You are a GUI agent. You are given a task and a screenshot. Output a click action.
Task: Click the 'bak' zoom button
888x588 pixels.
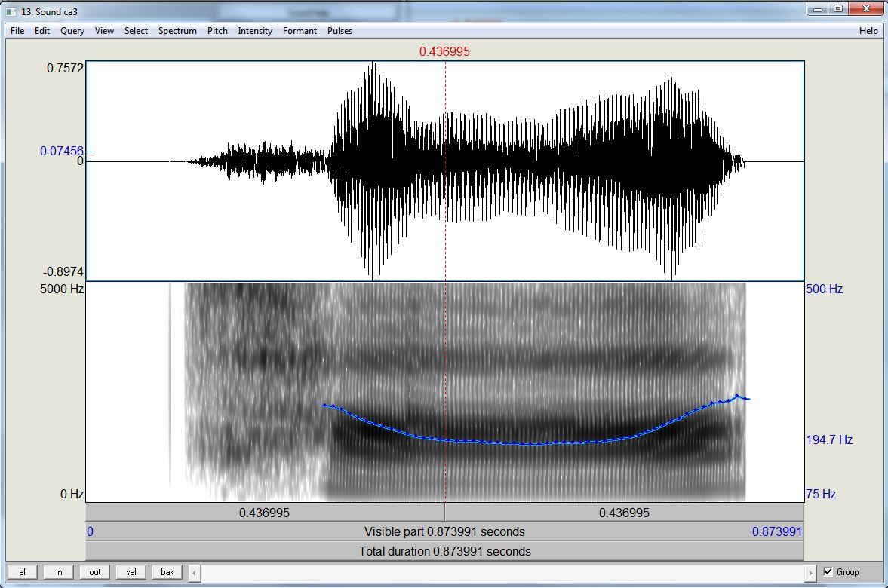167,572
